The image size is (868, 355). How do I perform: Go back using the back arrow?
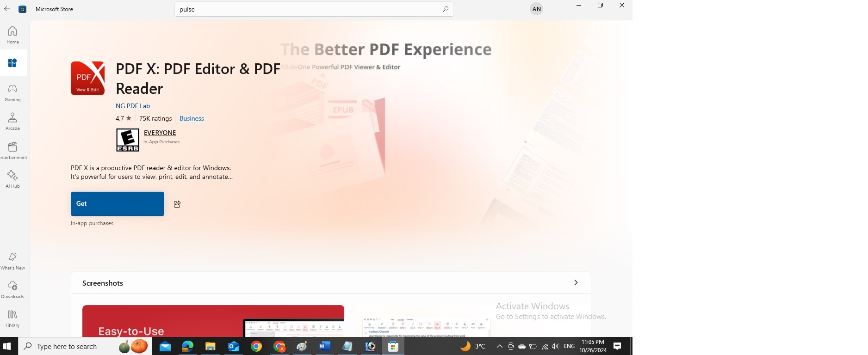pyautogui.click(x=7, y=9)
